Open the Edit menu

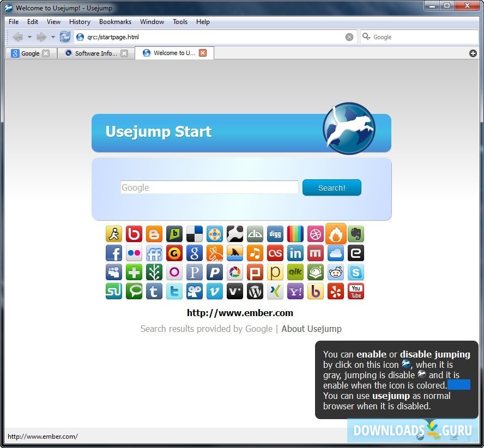click(32, 22)
